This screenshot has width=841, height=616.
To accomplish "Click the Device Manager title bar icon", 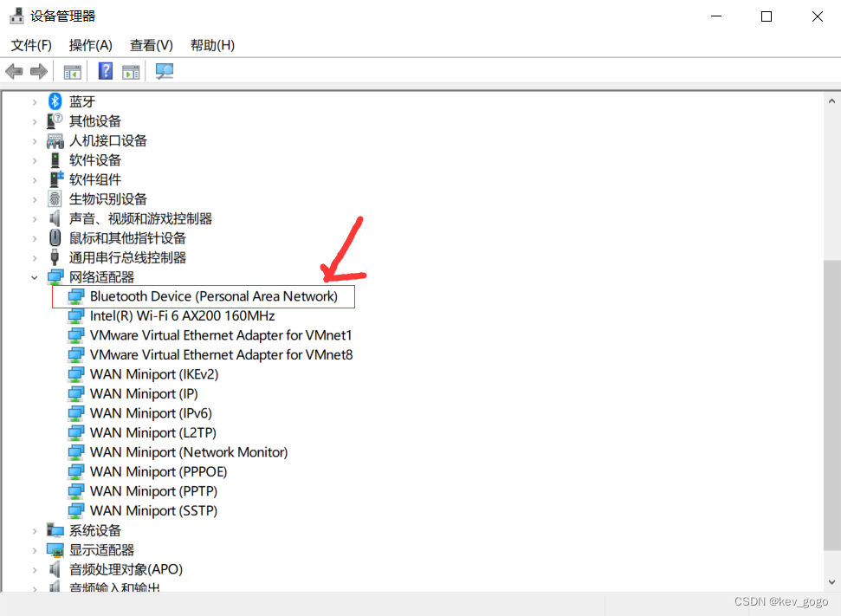I will click(16, 16).
